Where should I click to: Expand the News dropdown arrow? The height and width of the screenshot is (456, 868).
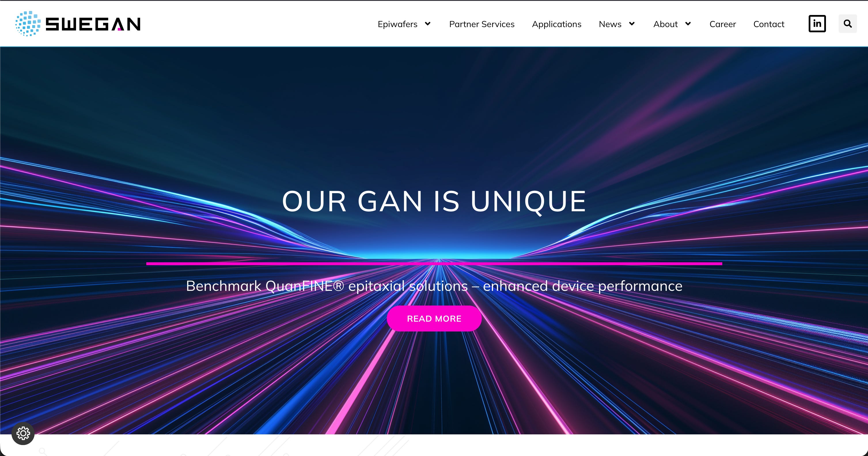[x=632, y=24]
